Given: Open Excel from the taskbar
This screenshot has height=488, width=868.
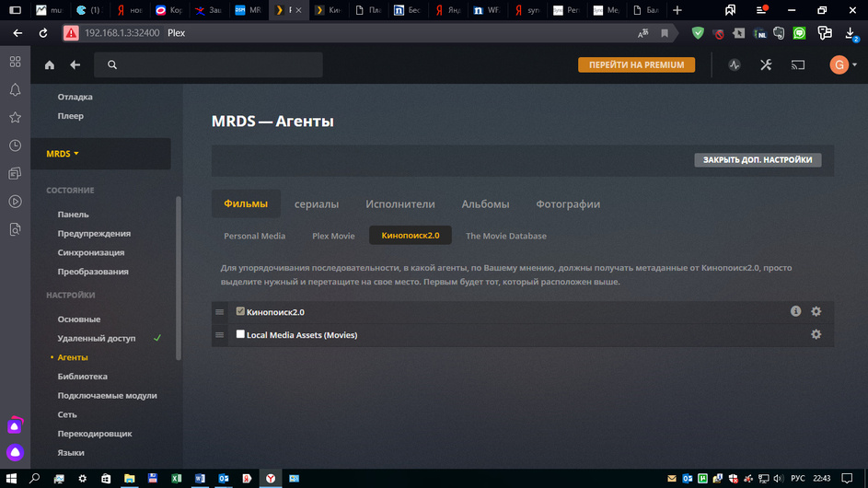Looking at the screenshot, I should coord(176,478).
